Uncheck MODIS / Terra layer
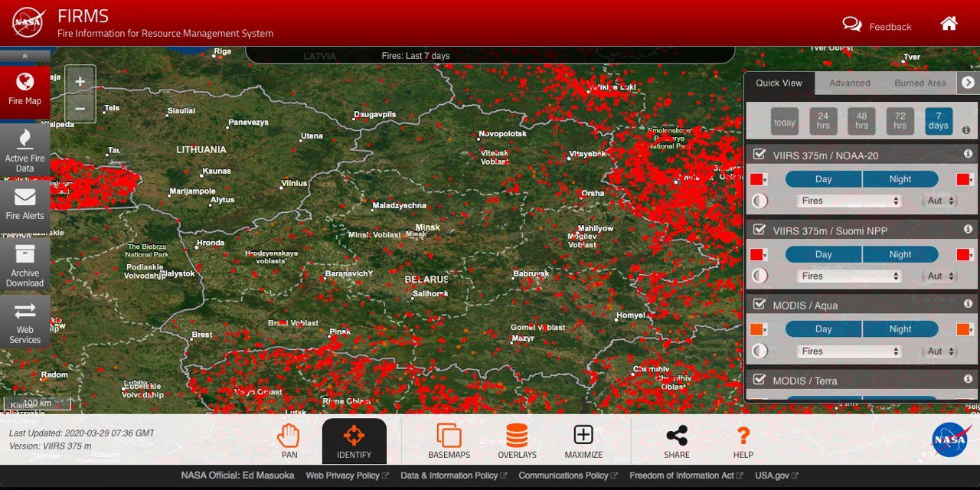The width and height of the screenshot is (980, 490). pyautogui.click(x=759, y=380)
